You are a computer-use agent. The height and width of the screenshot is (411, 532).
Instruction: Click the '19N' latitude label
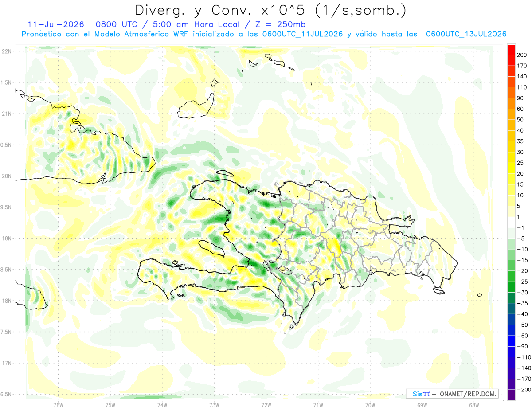pyautogui.click(x=7, y=239)
